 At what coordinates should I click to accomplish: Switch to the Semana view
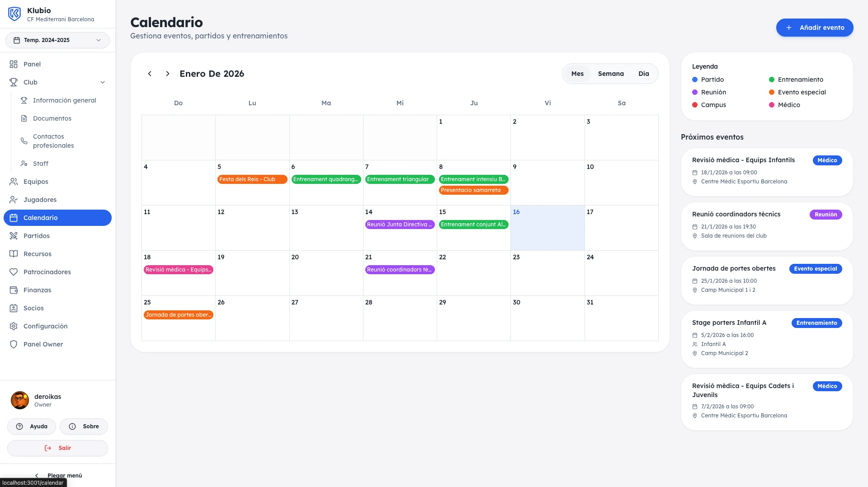tap(610, 74)
